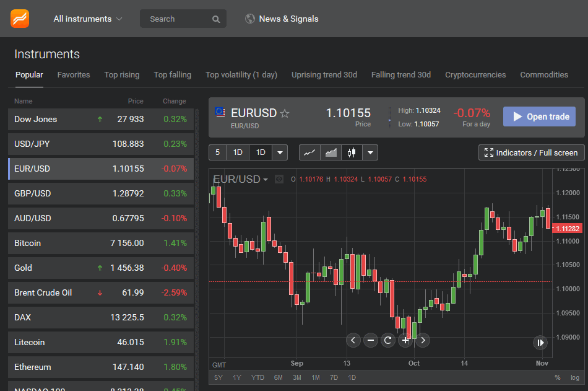Toggle log scale on chart
The image size is (588, 391).
[575, 377]
